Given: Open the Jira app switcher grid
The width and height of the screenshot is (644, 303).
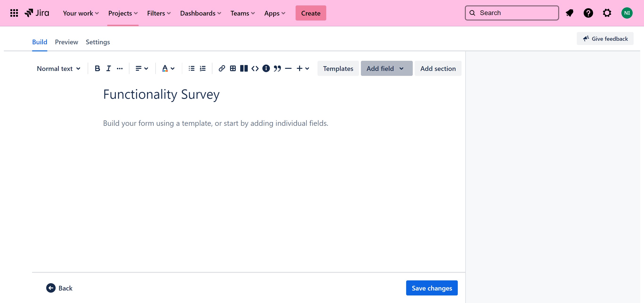Looking at the screenshot, I should [14, 13].
